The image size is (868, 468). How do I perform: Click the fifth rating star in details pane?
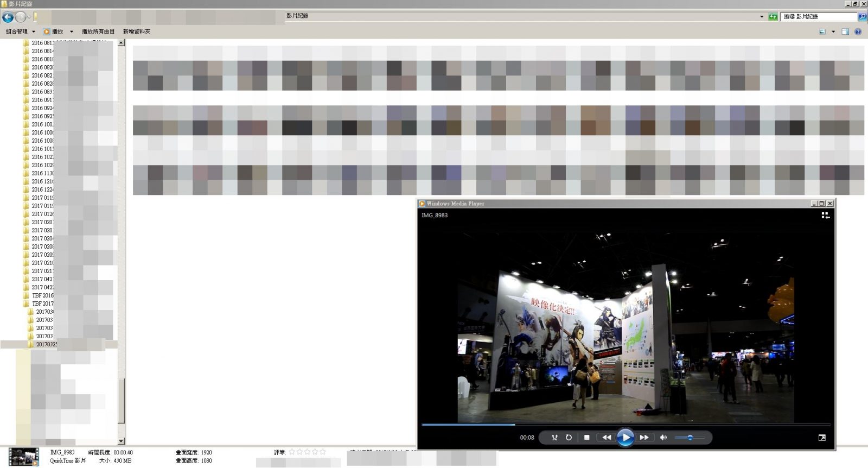click(323, 452)
